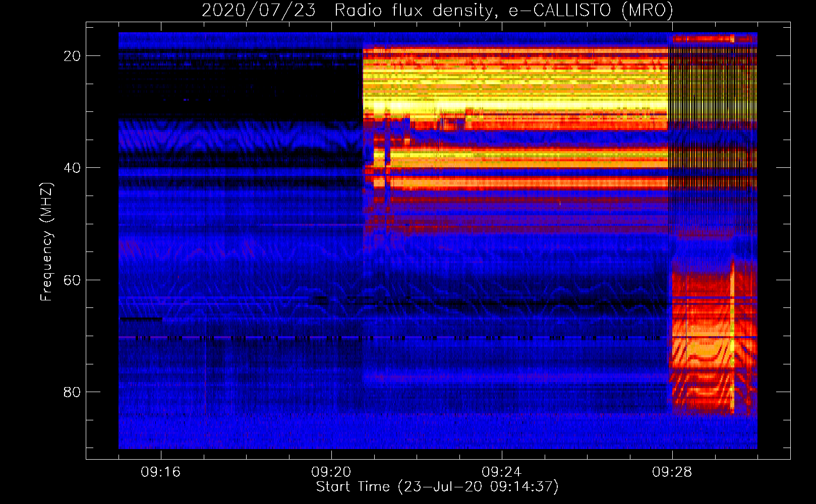Click the '09:28' time tick label
Screen dimensions: 816x504
click(x=672, y=472)
